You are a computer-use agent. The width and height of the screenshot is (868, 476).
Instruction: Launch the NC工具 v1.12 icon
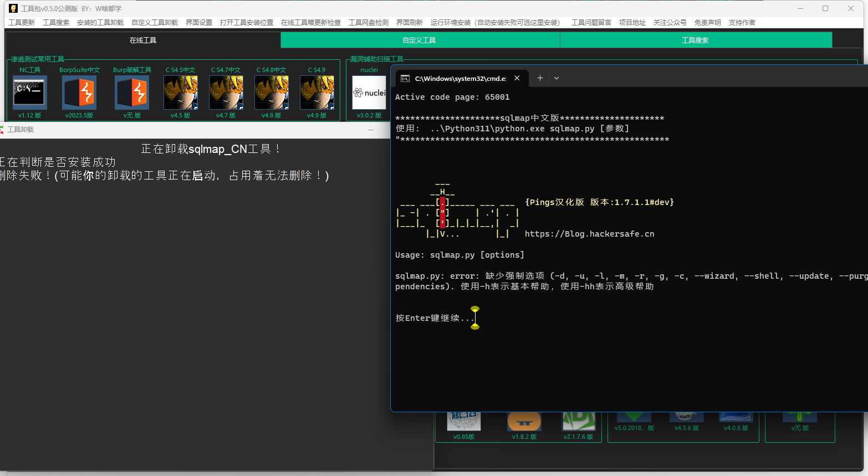[30, 92]
